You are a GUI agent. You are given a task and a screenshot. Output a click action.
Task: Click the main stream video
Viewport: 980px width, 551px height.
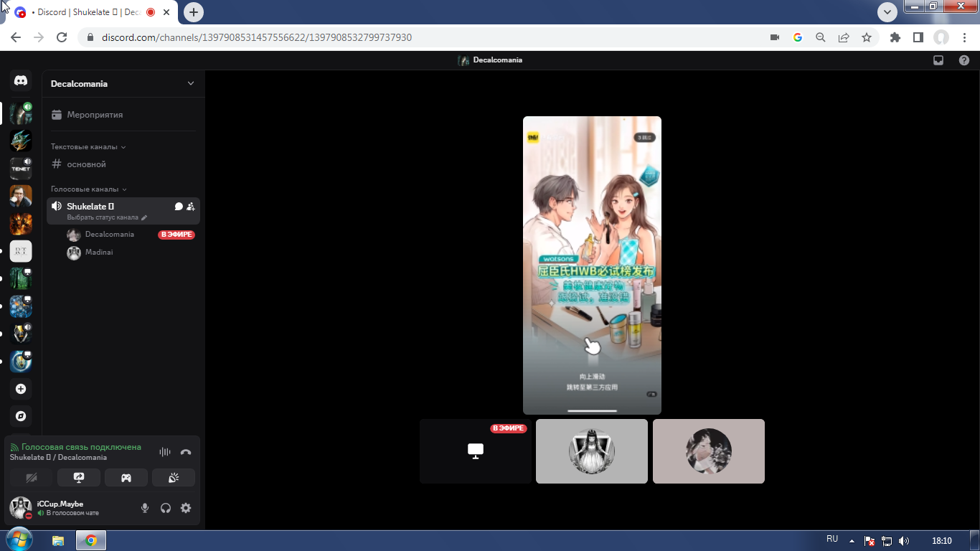pyautogui.click(x=592, y=265)
